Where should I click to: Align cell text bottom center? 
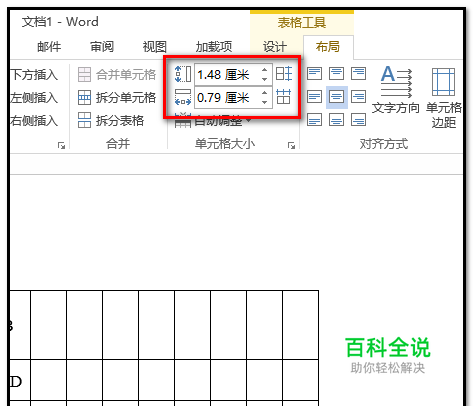(336, 120)
